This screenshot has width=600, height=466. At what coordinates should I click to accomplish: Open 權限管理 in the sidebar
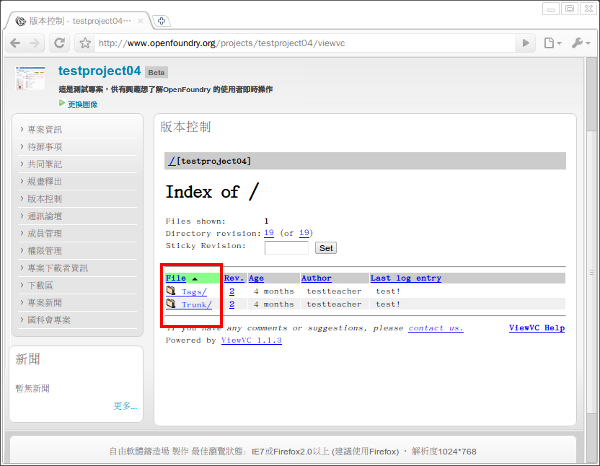pos(44,251)
